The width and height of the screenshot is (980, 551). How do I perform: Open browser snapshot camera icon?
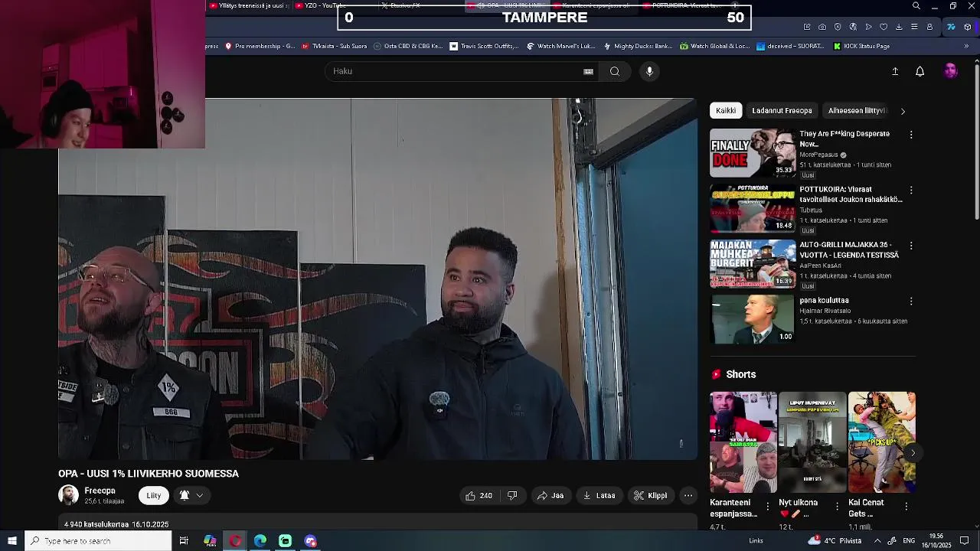point(822,27)
